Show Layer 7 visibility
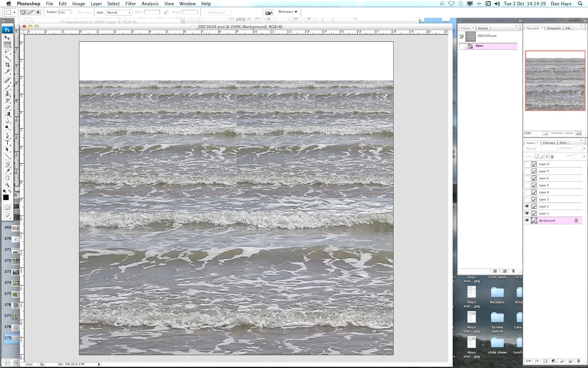The width and height of the screenshot is (588, 368). click(527, 171)
